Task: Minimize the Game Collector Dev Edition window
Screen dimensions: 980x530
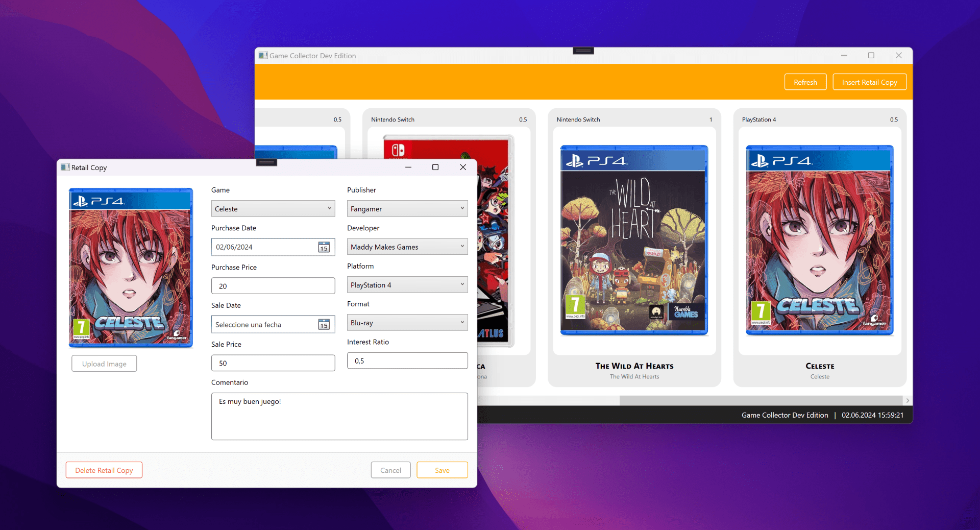Action: click(x=844, y=55)
